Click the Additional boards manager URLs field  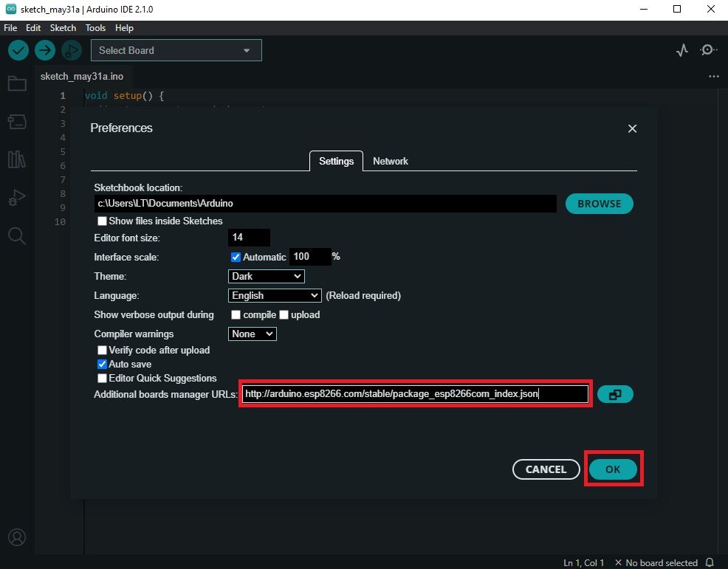(416, 394)
